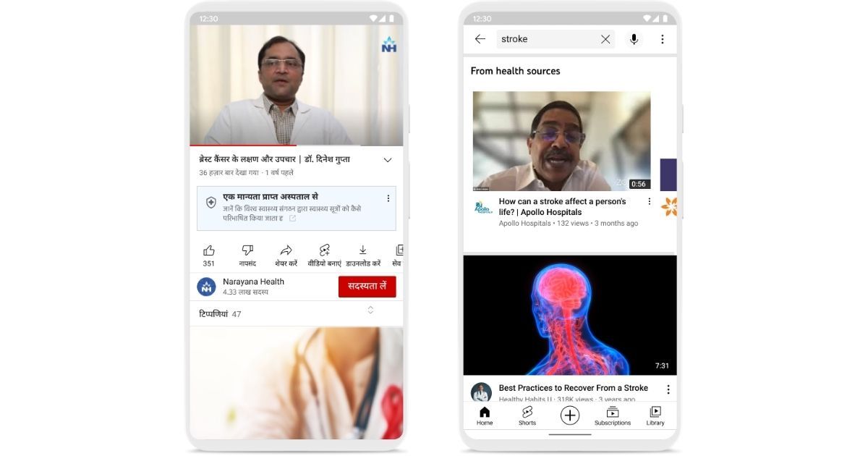
Task: Open Subscriptions tab
Action: (613, 415)
